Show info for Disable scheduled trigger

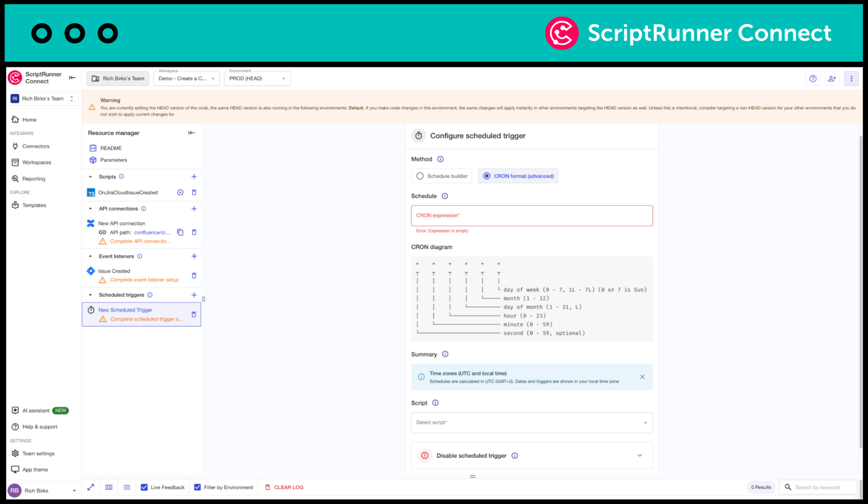[x=515, y=456]
